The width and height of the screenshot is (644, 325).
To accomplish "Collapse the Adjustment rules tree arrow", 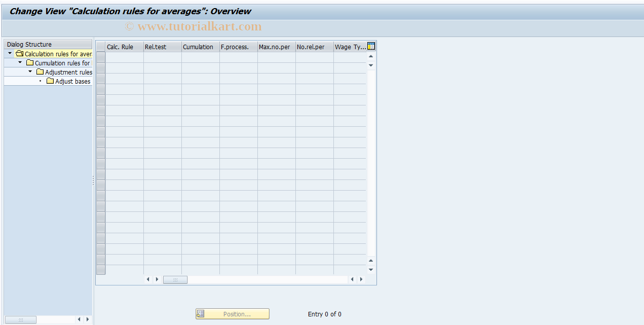I will pos(30,71).
